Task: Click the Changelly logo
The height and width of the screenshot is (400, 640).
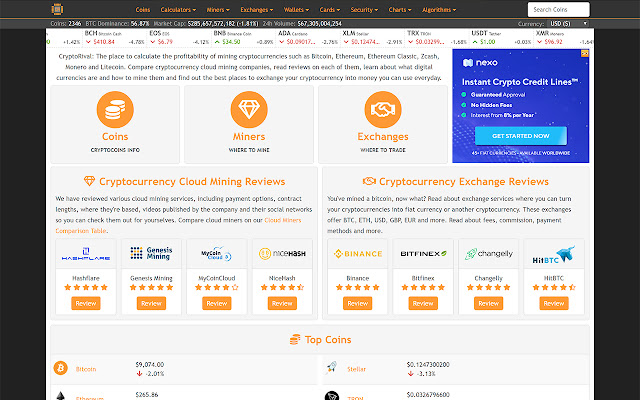Action: pos(489,254)
